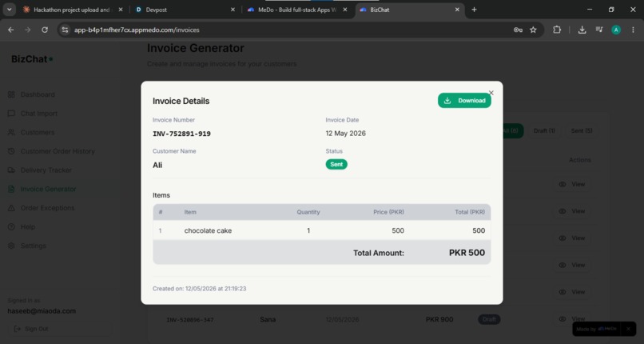
Task: Click the Customers people icon
Action: click(x=11, y=132)
